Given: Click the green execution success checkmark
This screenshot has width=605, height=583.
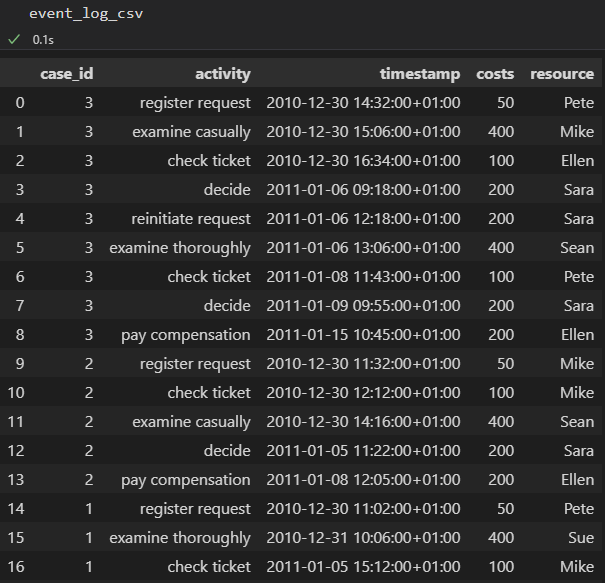Looking at the screenshot, I should (14, 39).
